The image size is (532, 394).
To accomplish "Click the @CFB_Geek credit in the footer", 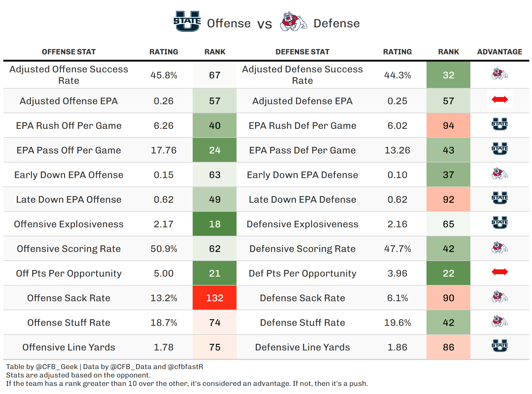I will 57,367.
